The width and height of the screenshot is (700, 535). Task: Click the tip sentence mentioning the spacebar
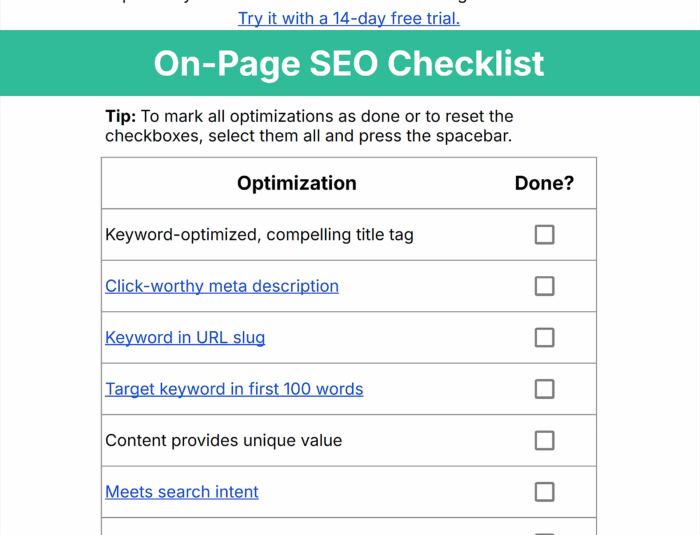[308, 136]
